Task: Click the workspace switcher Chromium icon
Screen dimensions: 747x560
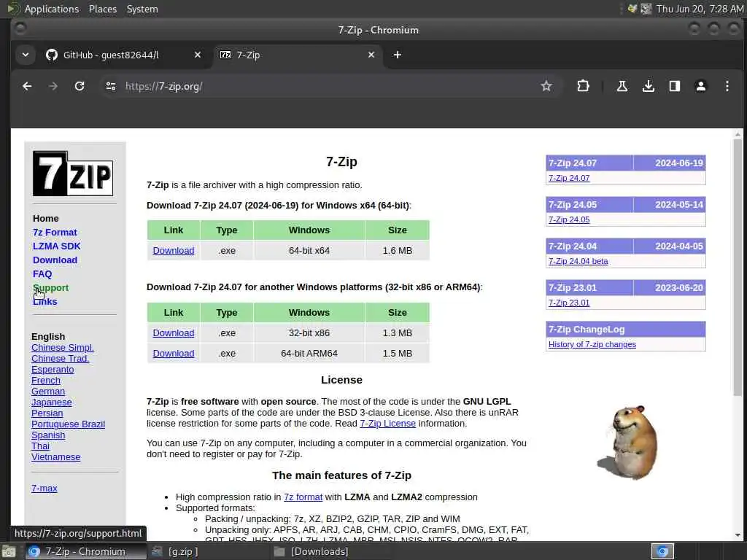Action: click(x=662, y=551)
